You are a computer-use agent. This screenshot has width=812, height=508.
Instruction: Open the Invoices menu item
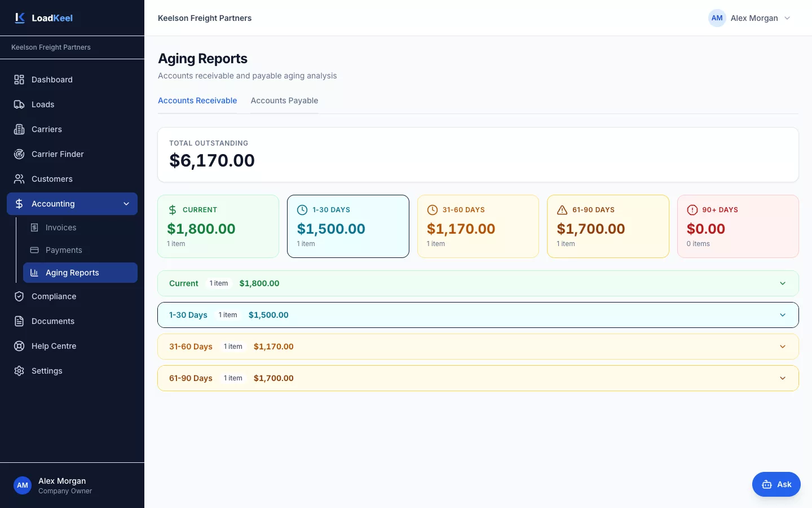point(80,227)
